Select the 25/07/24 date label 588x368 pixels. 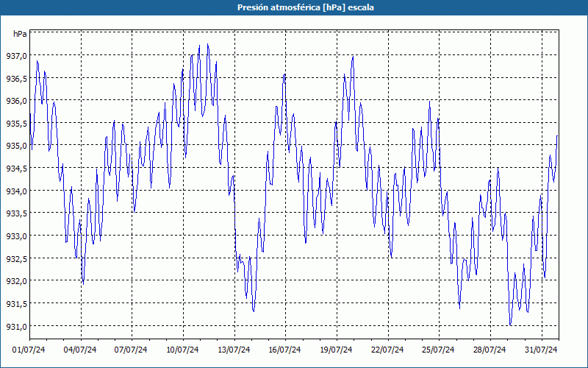tap(438, 350)
